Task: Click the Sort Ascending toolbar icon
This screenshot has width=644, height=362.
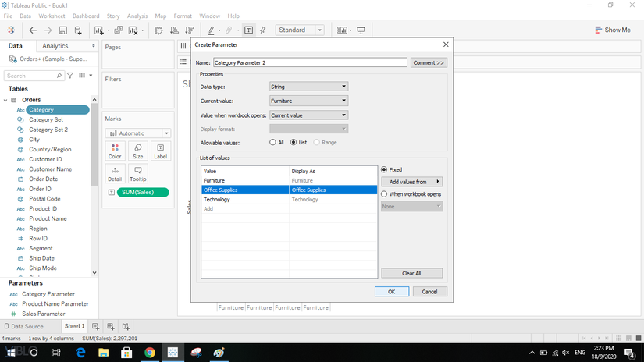Action: pos(173,30)
